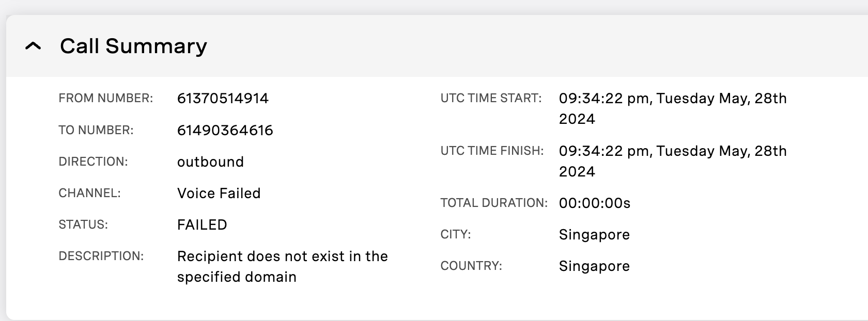Screen dimensions: 868x321
Task: Select the from number 61370514914
Action: tap(223, 99)
